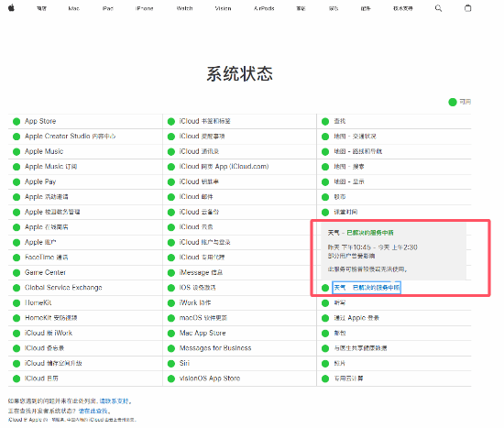Click the Apple Music 订阅 row text

[50, 167]
